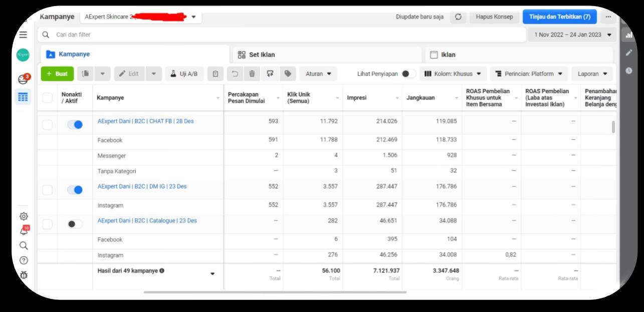Screen dimensions: 644x312
Task: Click the undo arrow icon
Action: click(235, 74)
